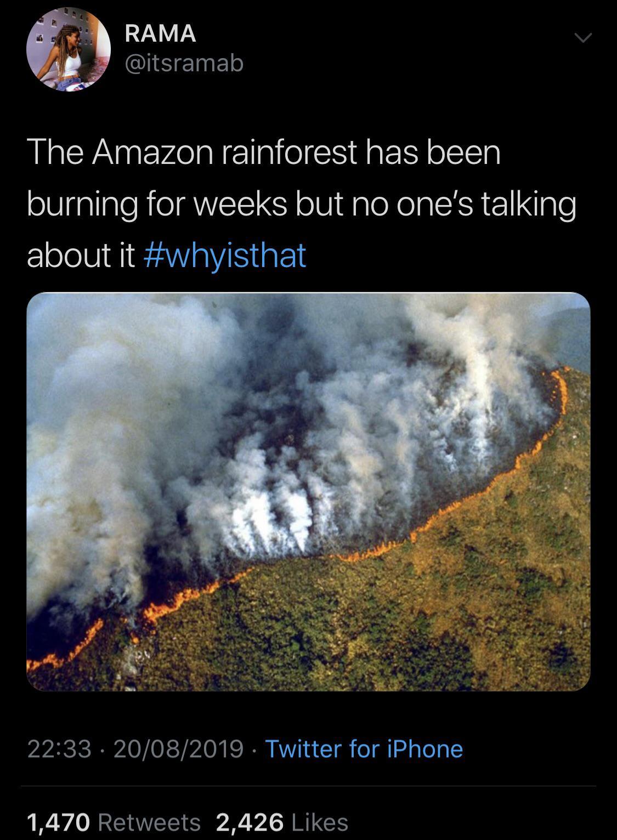View the burning forest photo
The width and height of the screenshot is (617, 840).
pyautogui.click(x=308, y=491)
